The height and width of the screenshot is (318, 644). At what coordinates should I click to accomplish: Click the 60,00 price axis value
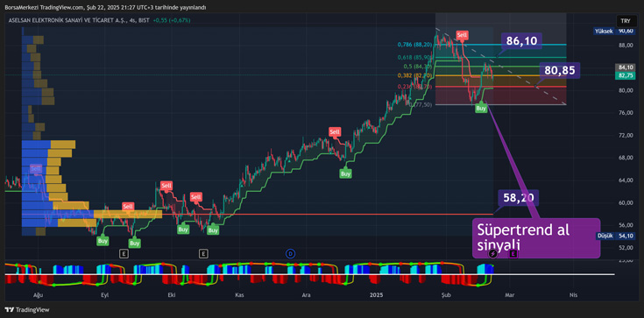click(626, 202)
